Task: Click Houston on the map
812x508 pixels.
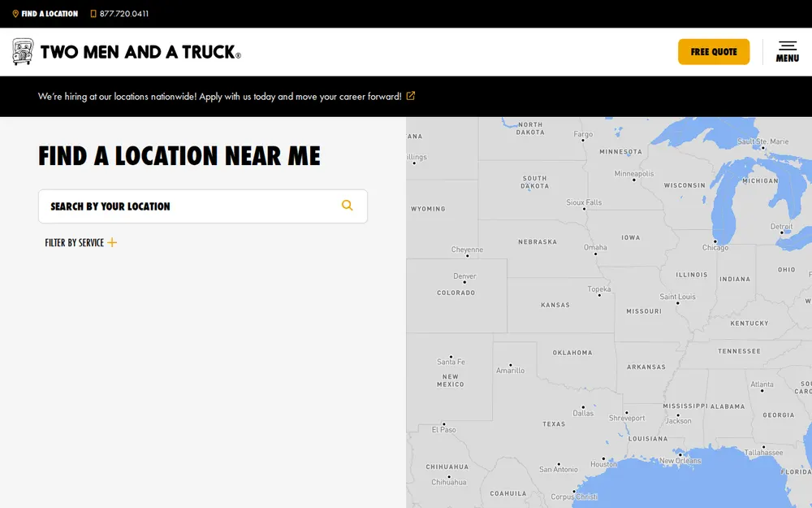Action: tap(604, 464)
